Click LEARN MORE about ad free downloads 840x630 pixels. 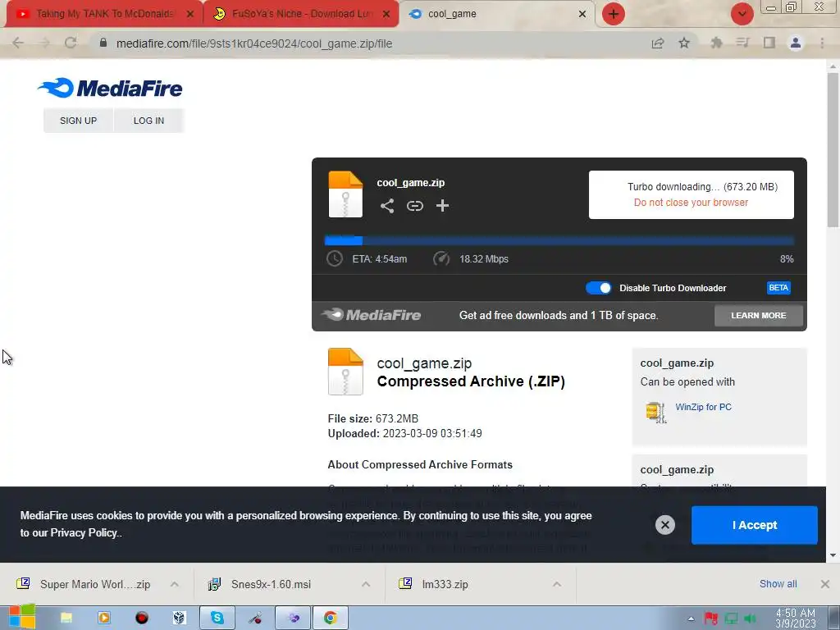coord(759,316)
